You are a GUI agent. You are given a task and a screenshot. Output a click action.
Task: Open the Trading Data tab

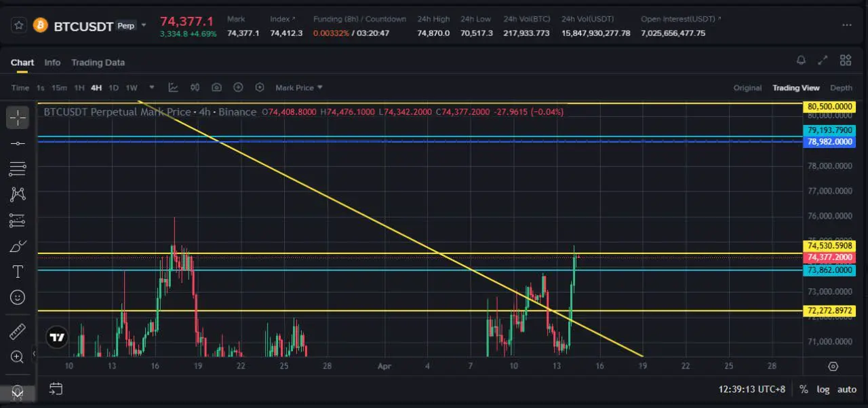[98, 62]
